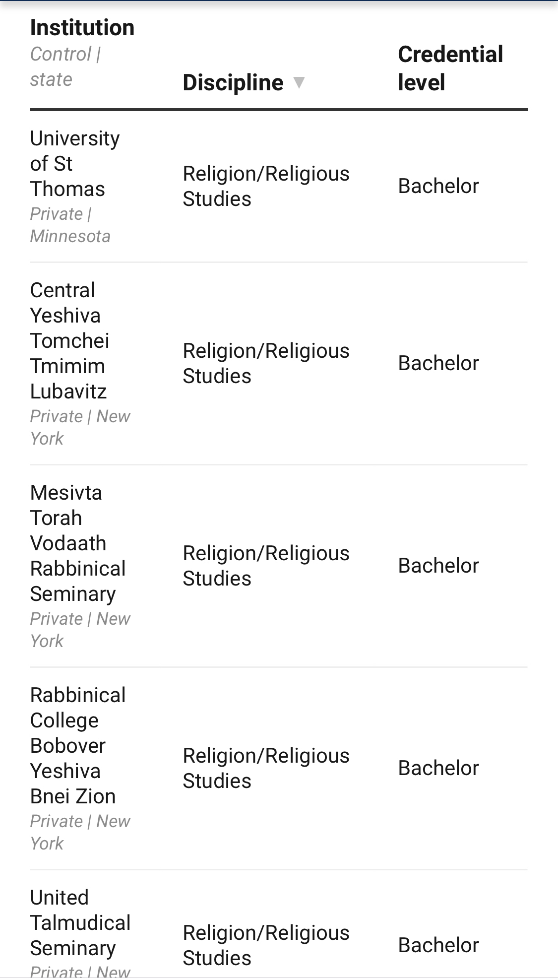Click the Private | Minnesota subtitle text
Screen dimensions: 558x980
point(70,225)
